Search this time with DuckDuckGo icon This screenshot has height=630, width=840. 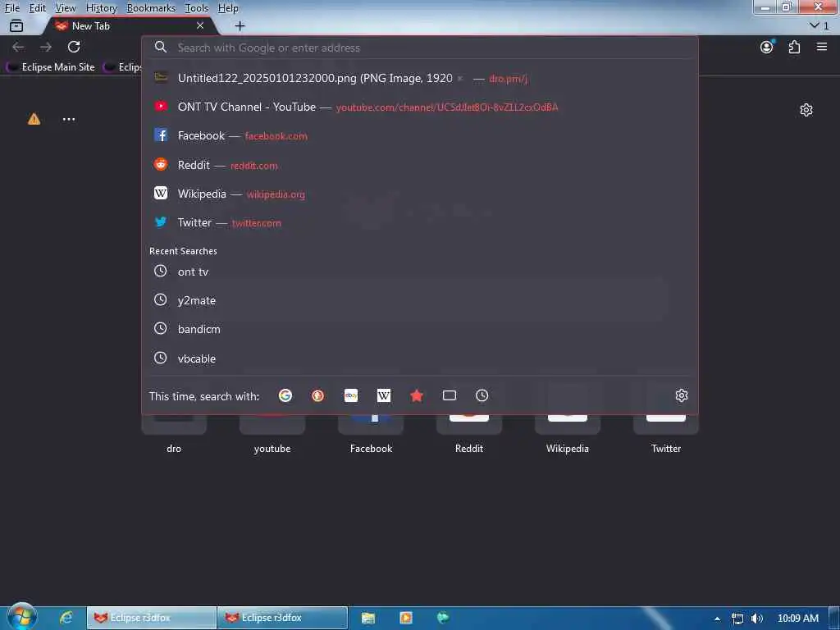click(x=318, y=395)
